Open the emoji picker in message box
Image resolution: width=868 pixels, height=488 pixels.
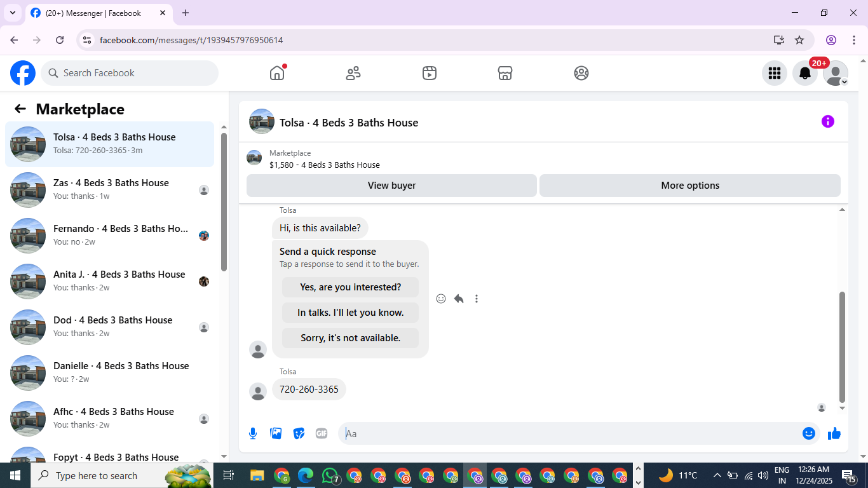click(809, 433)
